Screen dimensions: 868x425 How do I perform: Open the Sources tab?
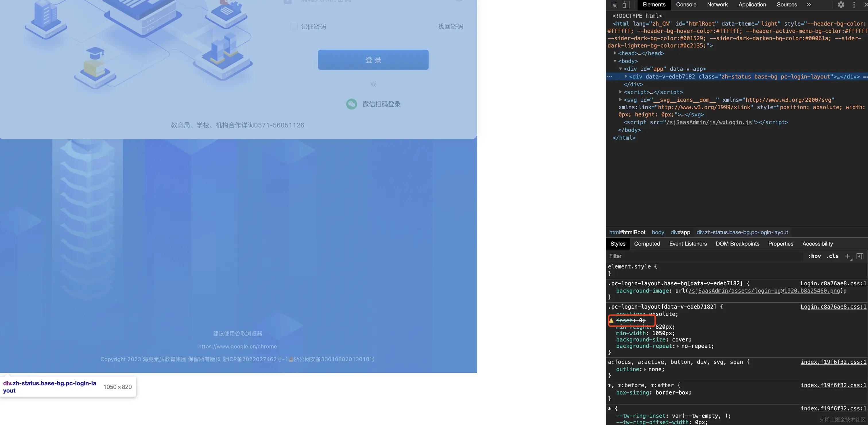787,5
